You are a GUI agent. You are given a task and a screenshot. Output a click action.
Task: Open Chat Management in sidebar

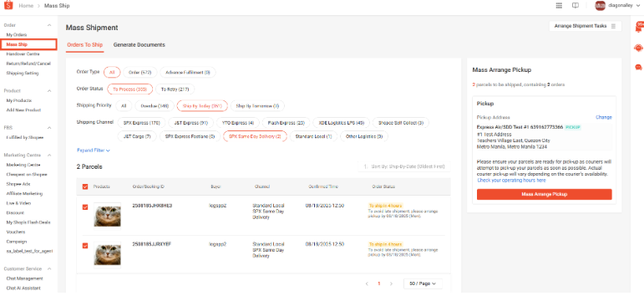tap(24, 278)
